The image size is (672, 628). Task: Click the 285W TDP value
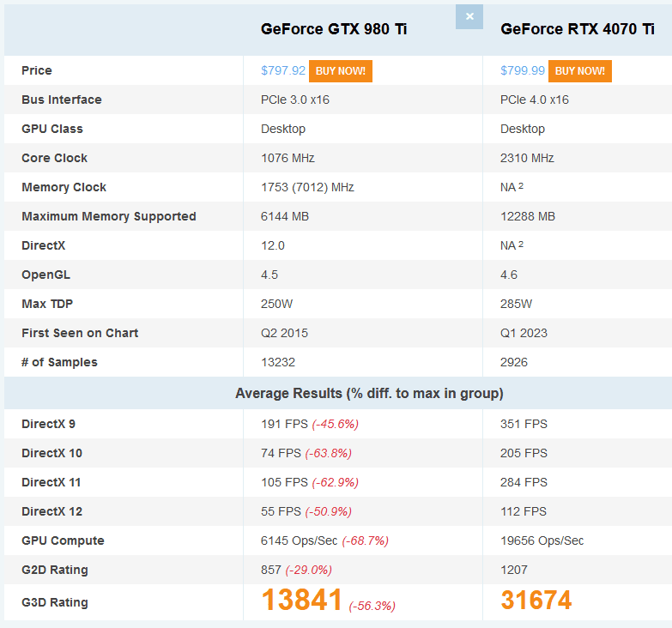pos(516,304)
